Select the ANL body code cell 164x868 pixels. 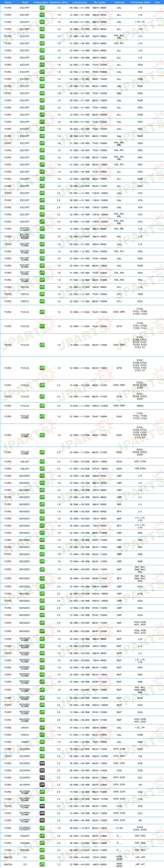tap(119, 237)
